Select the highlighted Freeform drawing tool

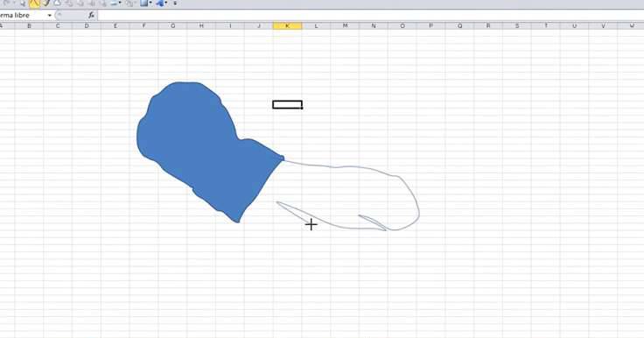tap(34, 4)
